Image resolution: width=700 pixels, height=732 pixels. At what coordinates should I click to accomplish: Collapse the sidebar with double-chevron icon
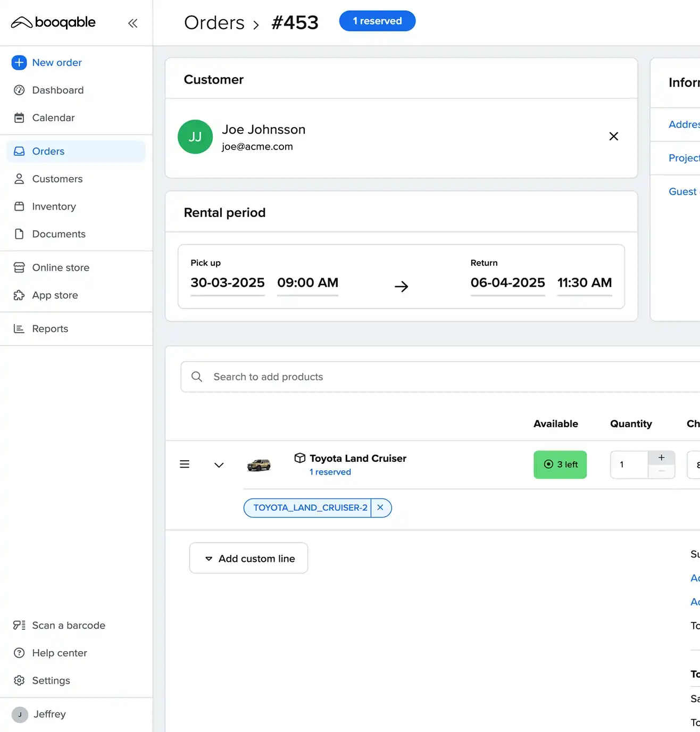click(x=132, y=23)
